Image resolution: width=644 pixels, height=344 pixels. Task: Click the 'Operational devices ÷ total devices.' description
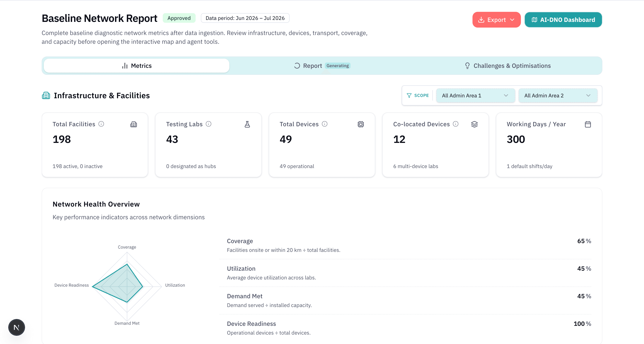(x=269, y=333)
